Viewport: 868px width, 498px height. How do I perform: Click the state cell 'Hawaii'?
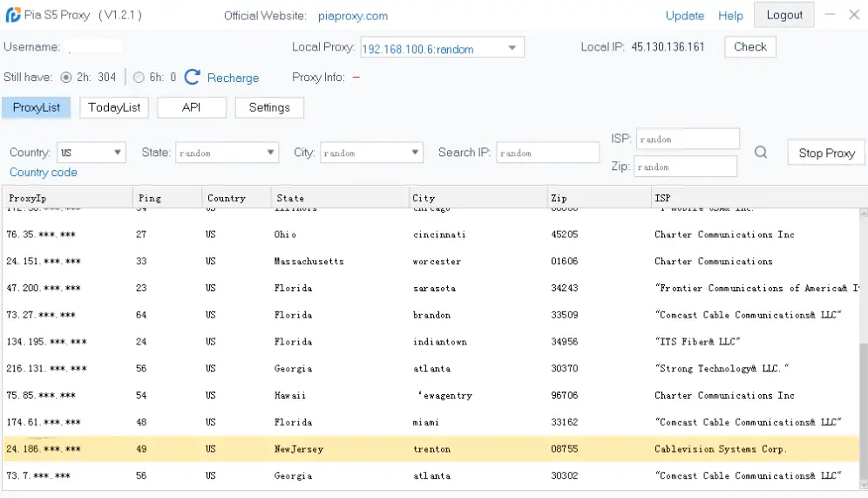click(x=290, y=395)
